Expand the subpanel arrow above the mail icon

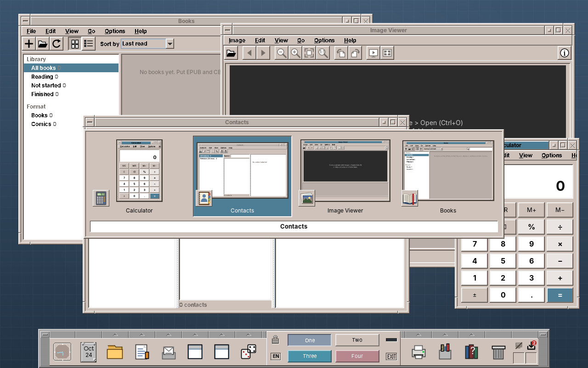coord(169,334)
